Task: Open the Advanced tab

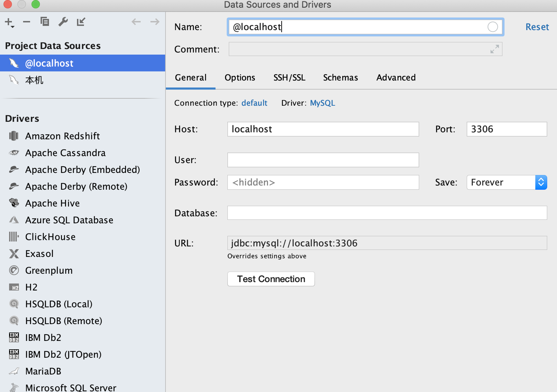Action: click(x=396, y=77)
